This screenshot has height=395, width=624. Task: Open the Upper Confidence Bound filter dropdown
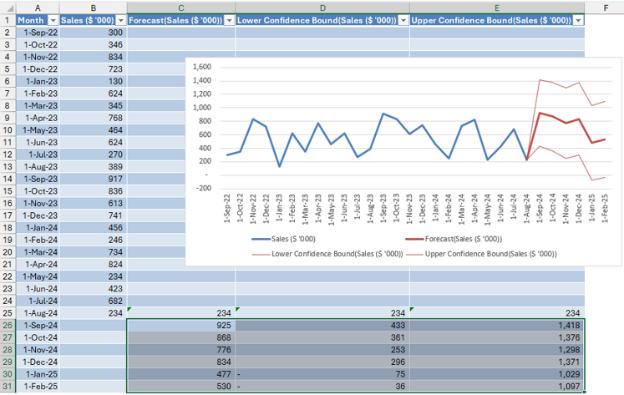coord(578,20)
